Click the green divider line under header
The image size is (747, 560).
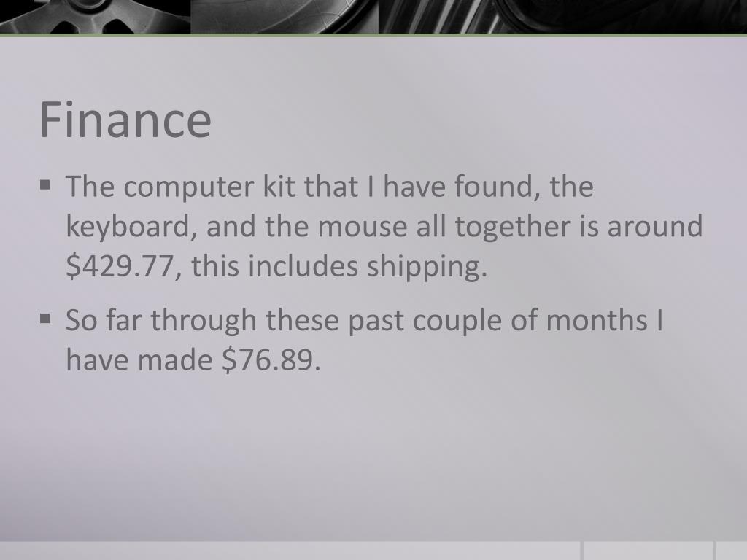pos(373,35)
